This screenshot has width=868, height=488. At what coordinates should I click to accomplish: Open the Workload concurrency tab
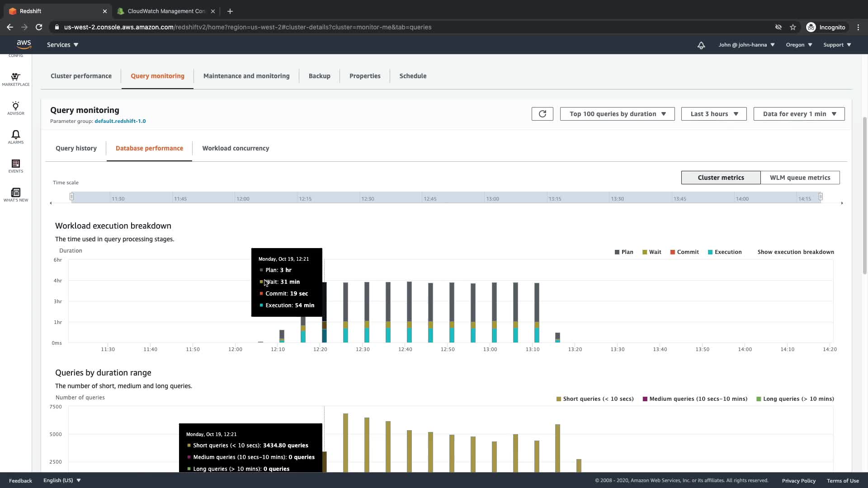click(x=235, y=148)
